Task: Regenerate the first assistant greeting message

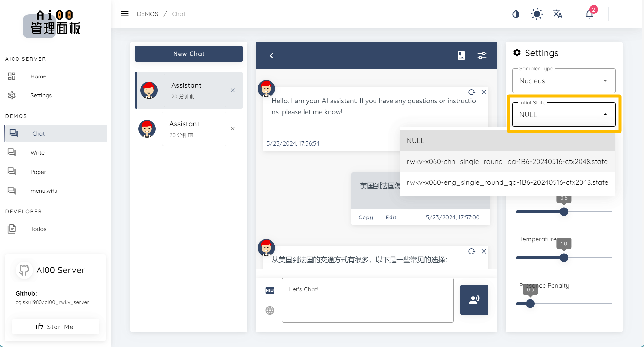Action: tap(471, 93)
